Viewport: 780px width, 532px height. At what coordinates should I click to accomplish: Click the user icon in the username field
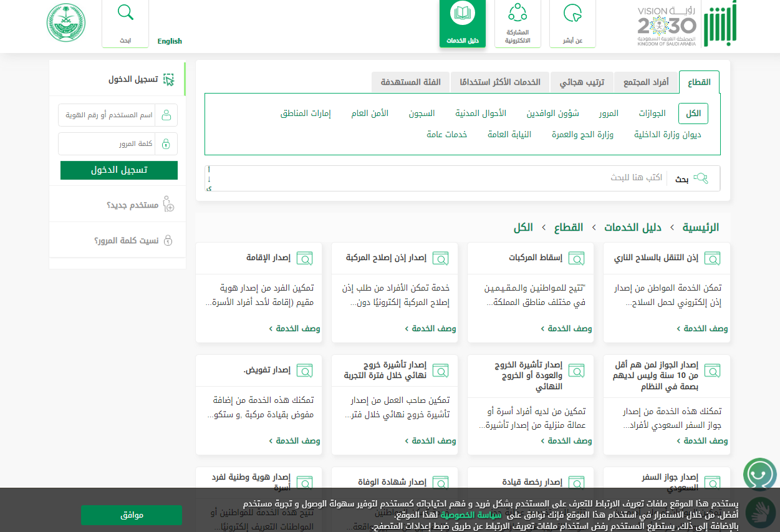166,115
